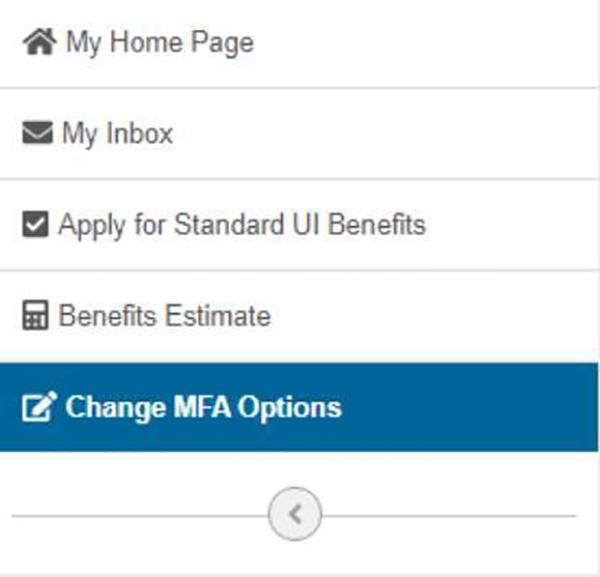Viewport: 600px width, 577px height.
Task: Click the divider line left of collapse button
Action: tap(140, 516)
